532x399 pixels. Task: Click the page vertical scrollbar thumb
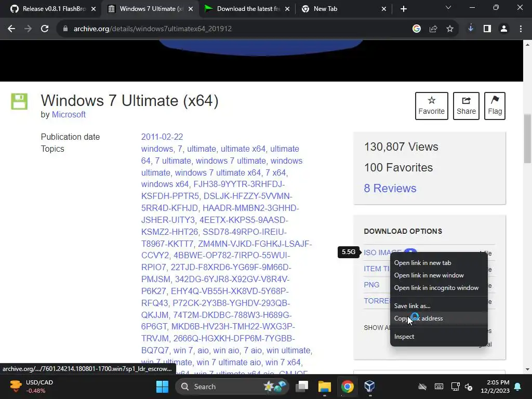(x=527, y=138)
